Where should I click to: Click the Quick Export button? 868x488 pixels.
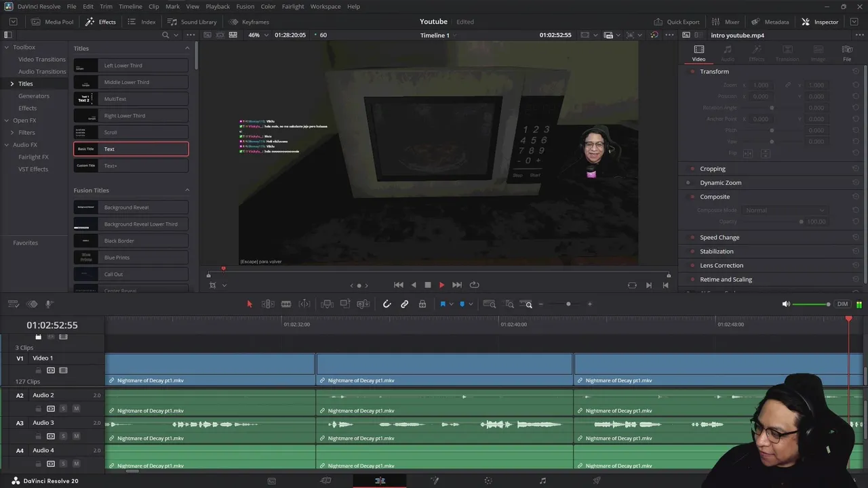click(x=677, y=22)
